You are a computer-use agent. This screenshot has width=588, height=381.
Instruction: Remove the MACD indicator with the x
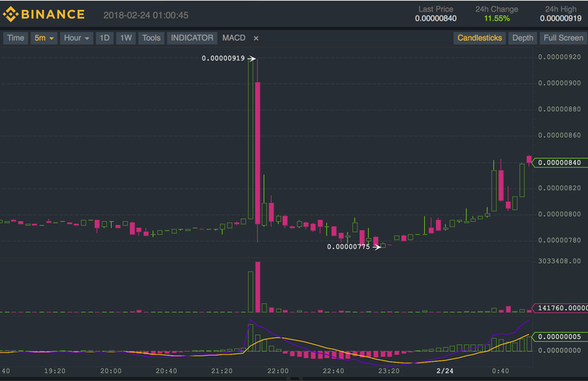pyautogui.click(x=256, y=38)
